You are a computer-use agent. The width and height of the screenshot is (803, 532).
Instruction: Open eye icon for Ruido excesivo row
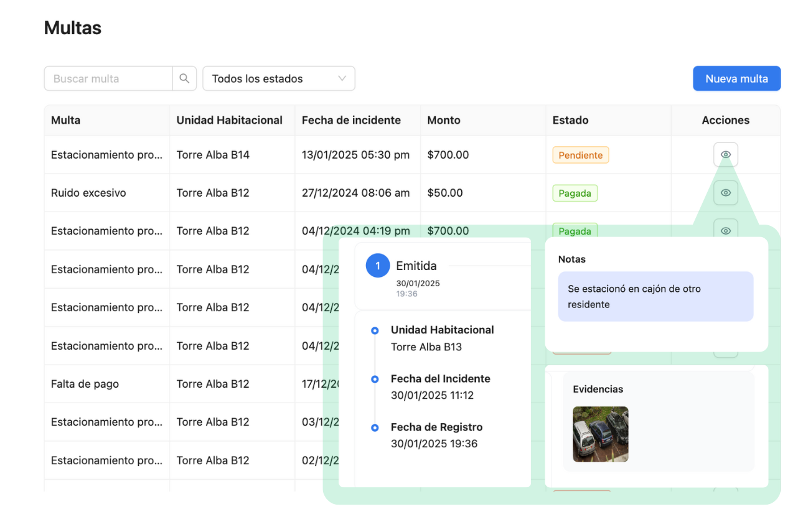click(x=725, y=193)
